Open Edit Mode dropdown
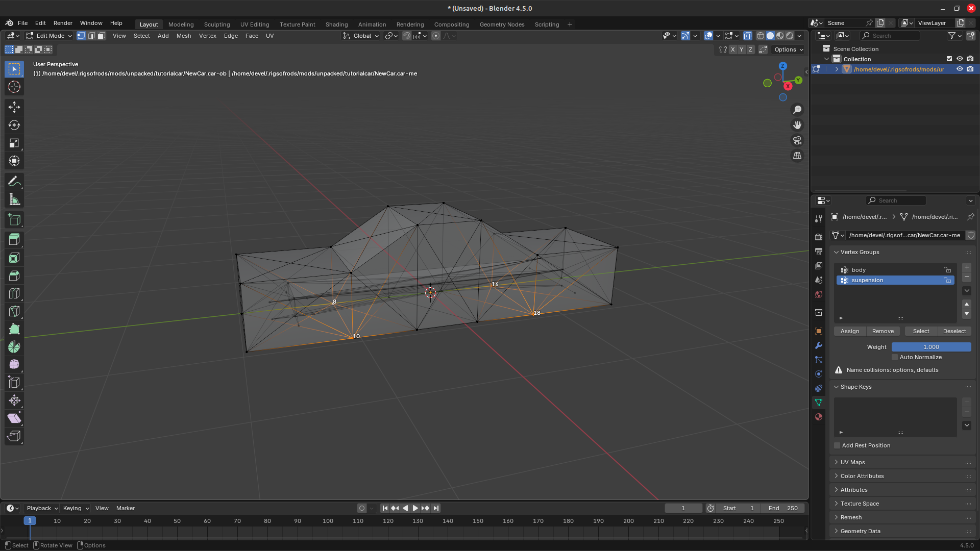Viewport: 980px width, 551px height. pyautogui.click(x=49, y=36)
